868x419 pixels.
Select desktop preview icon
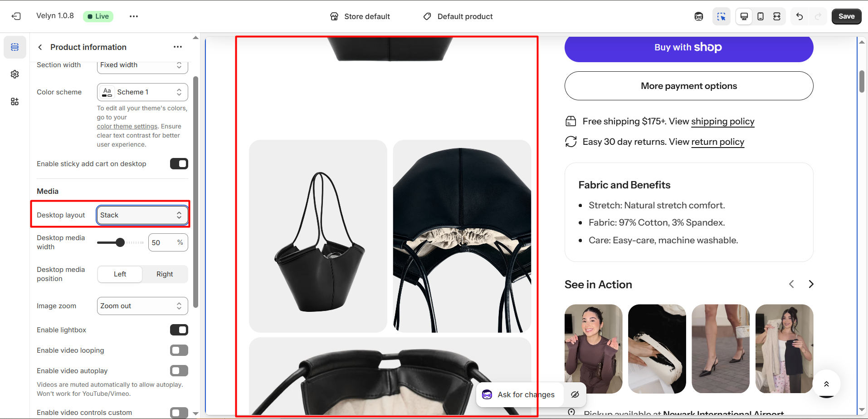click(x=744, y=16)
